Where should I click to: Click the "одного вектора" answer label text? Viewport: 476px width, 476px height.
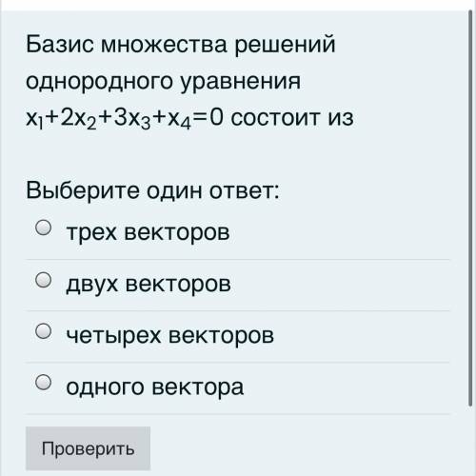155,387
